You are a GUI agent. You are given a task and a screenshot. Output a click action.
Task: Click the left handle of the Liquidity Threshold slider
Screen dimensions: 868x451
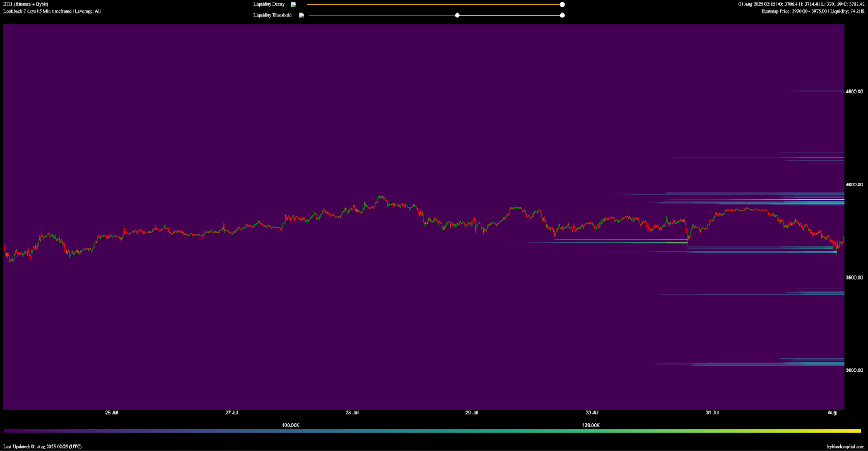pyautogui.click(x=457, y=15)
